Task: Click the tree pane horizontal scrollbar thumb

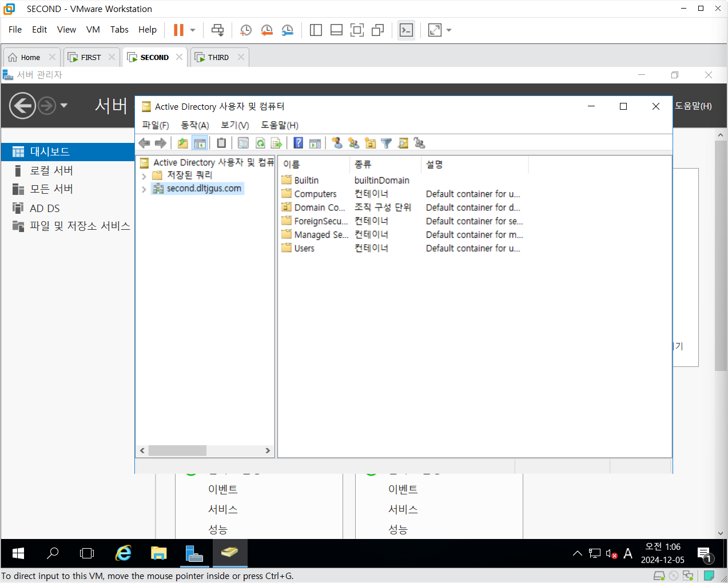Action: pyautogui.click(x=177, y=450)
